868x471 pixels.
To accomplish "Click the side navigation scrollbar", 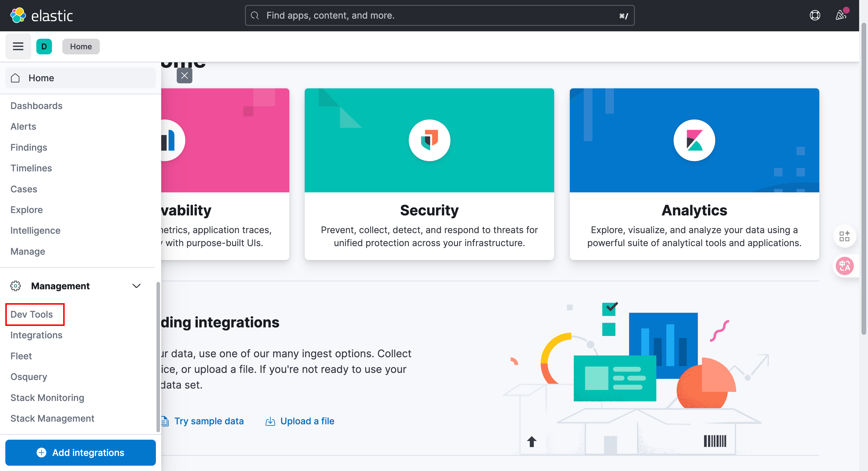I will click(x=158, y=357).
